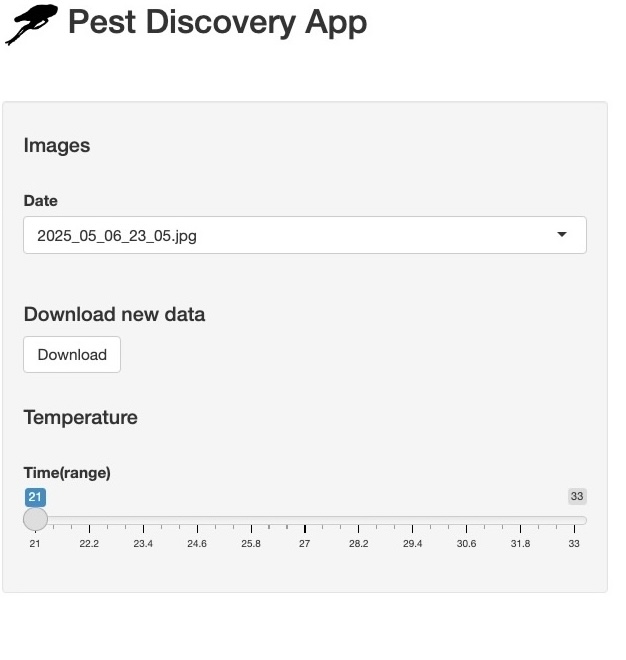The height and width of the screenshot is (660, 626).
Task: Click the blue 21 value label
Action: coord(35,497)
